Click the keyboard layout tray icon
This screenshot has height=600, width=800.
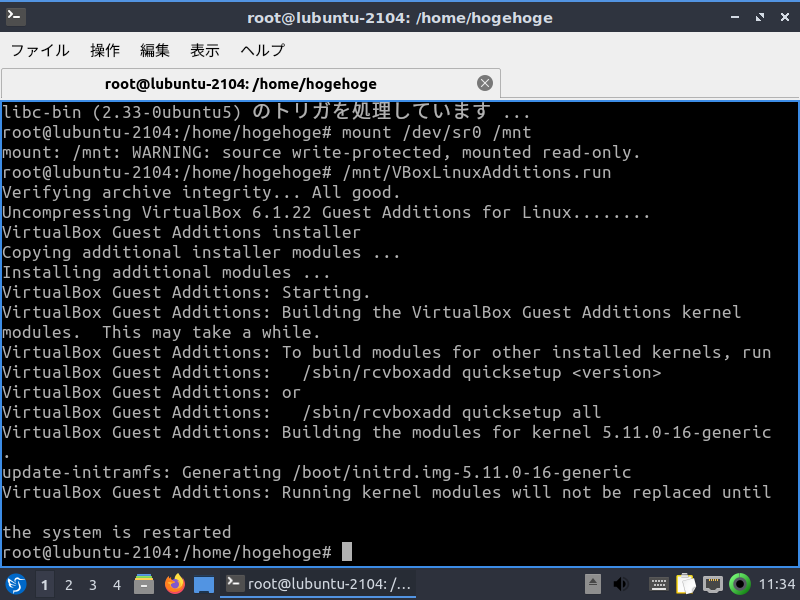coord(659,584)
